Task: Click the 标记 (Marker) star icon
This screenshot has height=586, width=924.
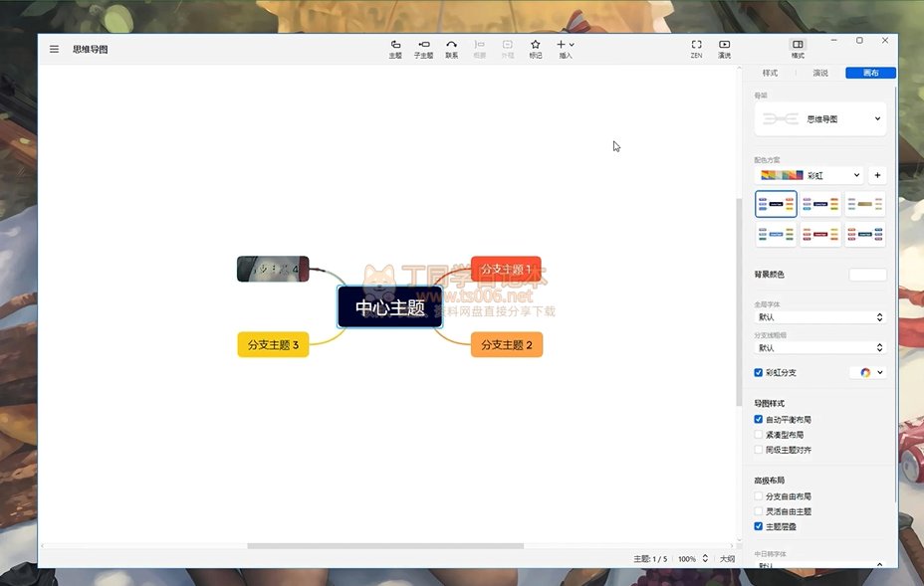Action: pyautogui.click(x=536, y=49)
